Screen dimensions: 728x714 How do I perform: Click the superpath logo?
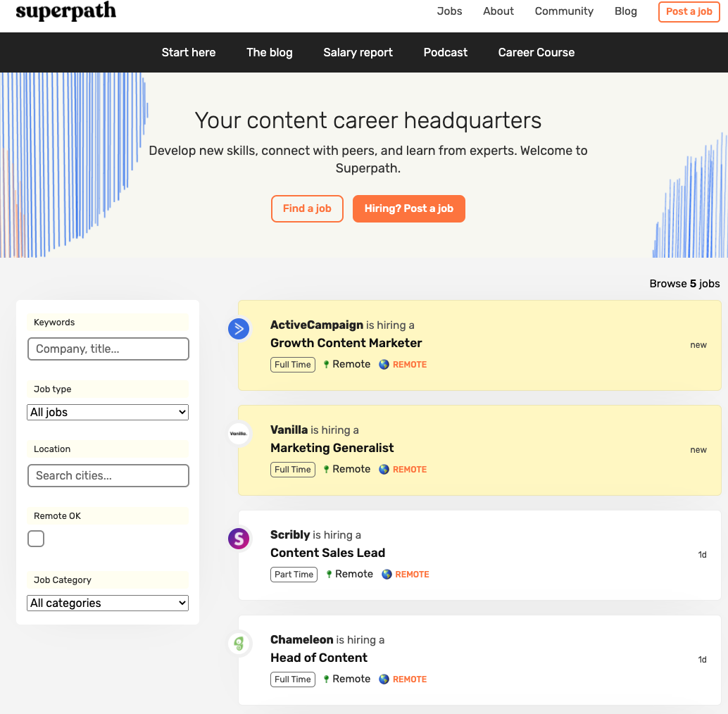[x=66, y=11]
